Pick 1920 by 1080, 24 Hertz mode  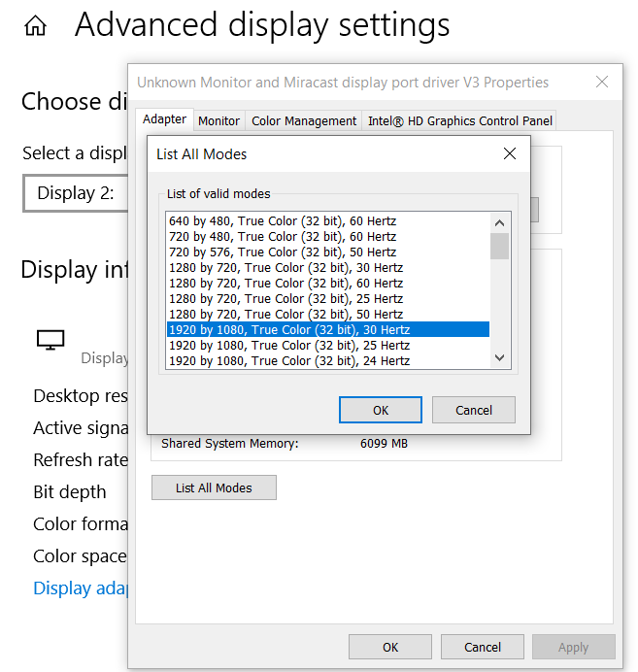click(x=288, y=361)
